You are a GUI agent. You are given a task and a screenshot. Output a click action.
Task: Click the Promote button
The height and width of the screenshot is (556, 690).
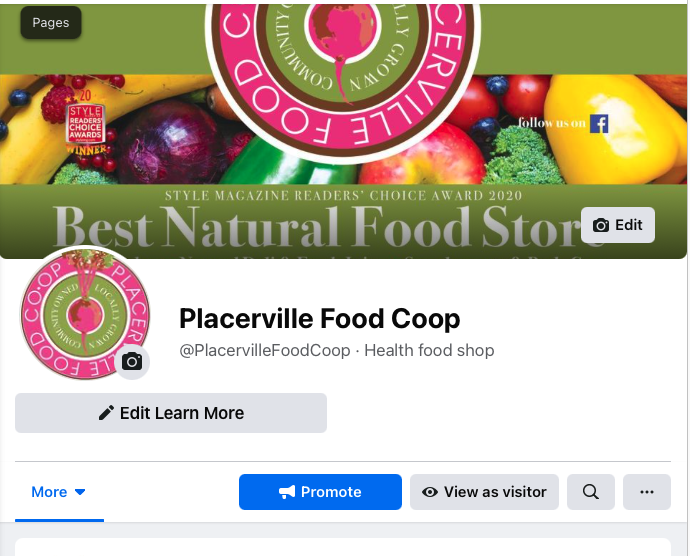pos(320,492)
